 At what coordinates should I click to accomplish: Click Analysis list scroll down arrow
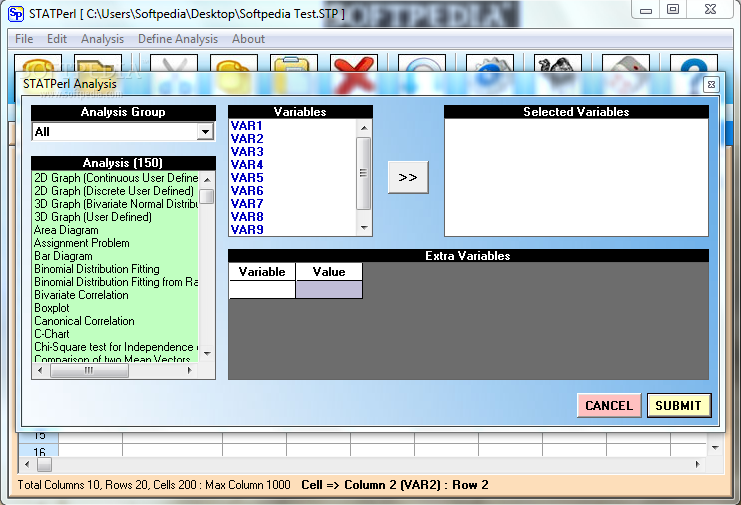pyautogui.click(x=207, y=353)
